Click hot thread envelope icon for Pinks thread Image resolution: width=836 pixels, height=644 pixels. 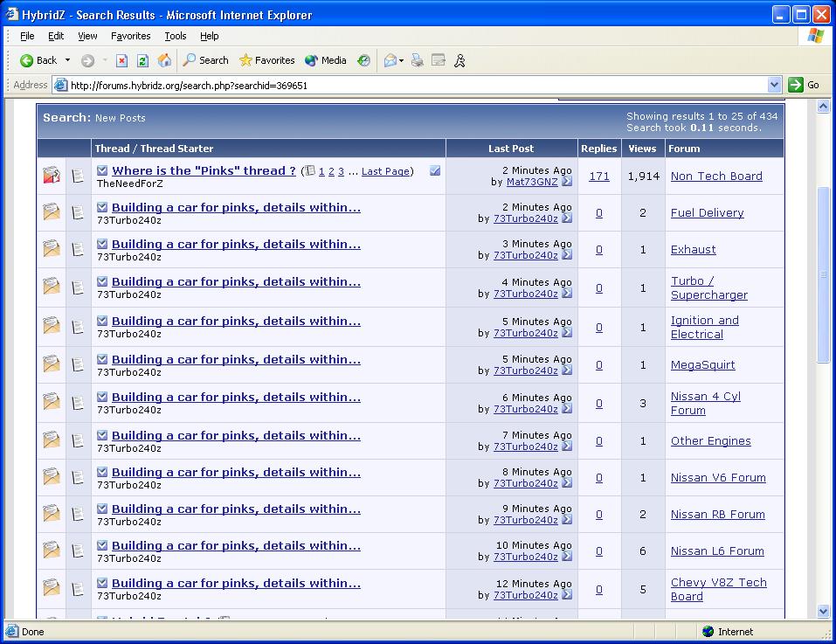click(x=52, y=176)
